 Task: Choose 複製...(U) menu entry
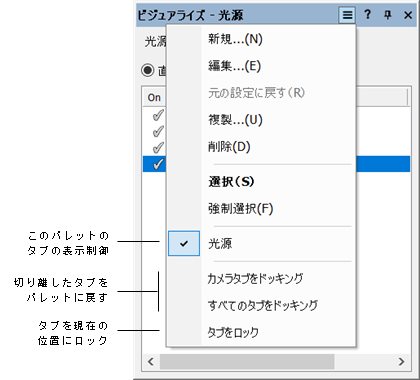262,119
